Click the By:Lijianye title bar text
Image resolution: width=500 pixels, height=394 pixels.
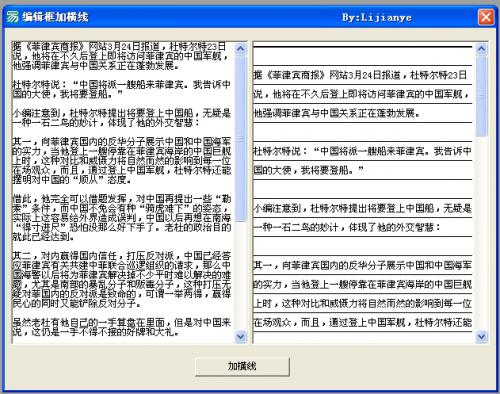[377, 17]
